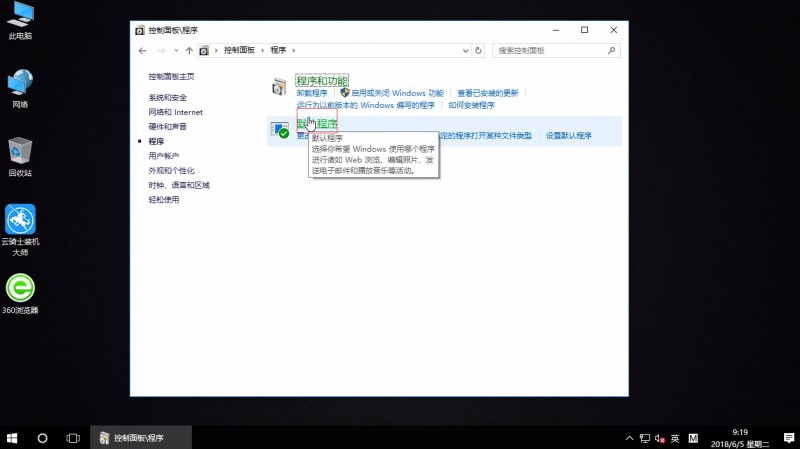Click 查看已安装的更新 link
This screenshot has height=449, width=800.
point(488,93)
